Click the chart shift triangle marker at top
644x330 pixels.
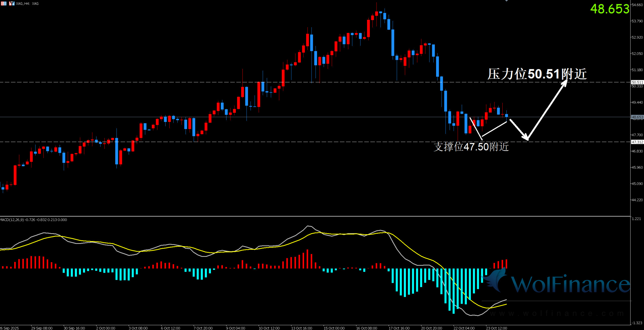(507, 1)
